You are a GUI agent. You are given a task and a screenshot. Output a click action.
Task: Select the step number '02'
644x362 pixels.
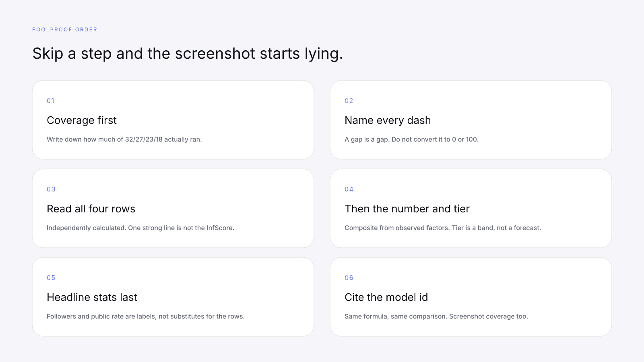pos(349,101)
